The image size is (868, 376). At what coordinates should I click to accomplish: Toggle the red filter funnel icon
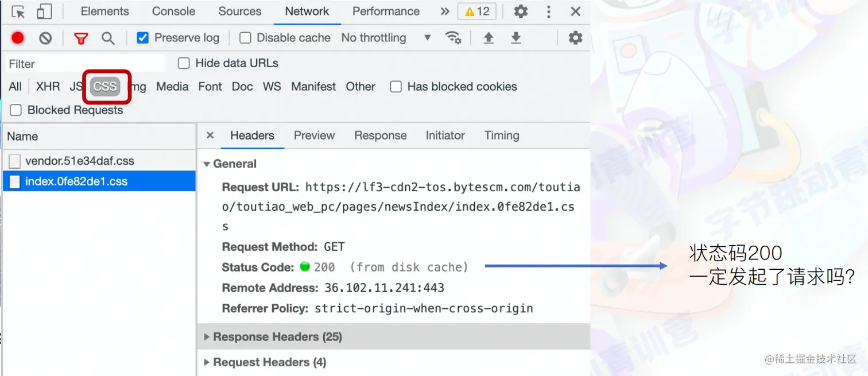coord(81,38)
